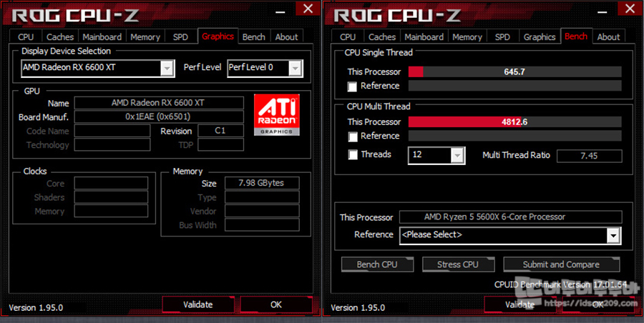Click the multi thread 4812.6 score bar
Image resolution: width=644 pixels, height=323 pixels.
pyautogui.click(x=514, y=122)
